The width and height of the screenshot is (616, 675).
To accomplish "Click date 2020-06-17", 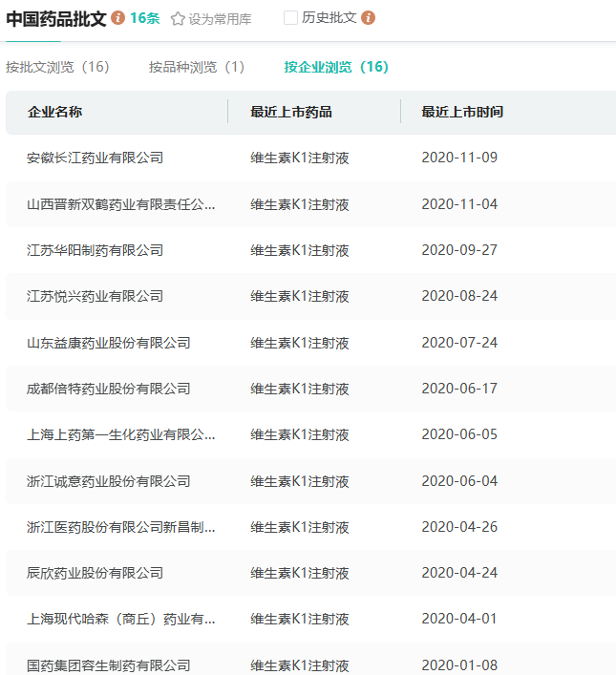I will click(x=459, y=389).
